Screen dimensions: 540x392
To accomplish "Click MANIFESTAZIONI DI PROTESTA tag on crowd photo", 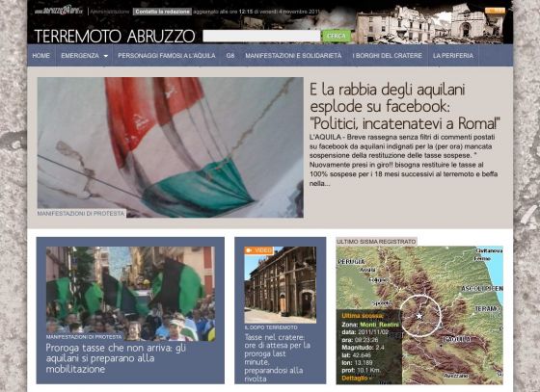I will point(84,337).
